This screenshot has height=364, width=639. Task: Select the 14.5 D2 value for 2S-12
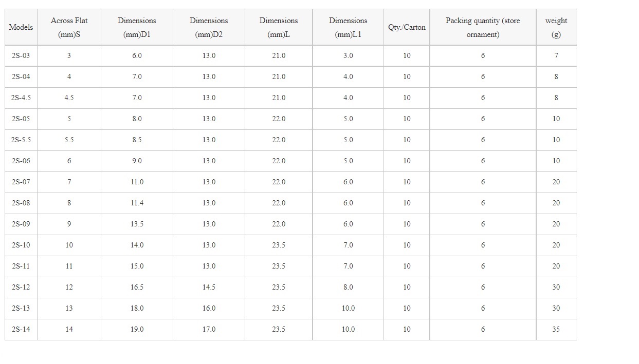point(209,287)
